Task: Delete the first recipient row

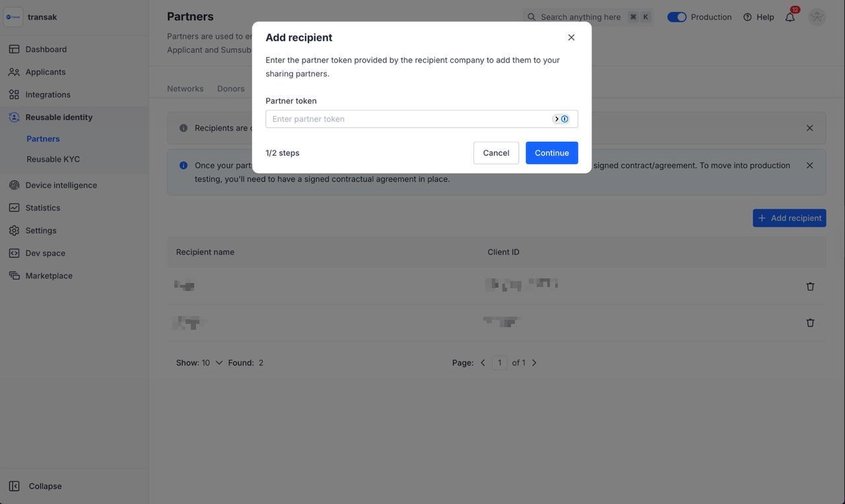Action: pyautogui.click(x=810, y=286)
